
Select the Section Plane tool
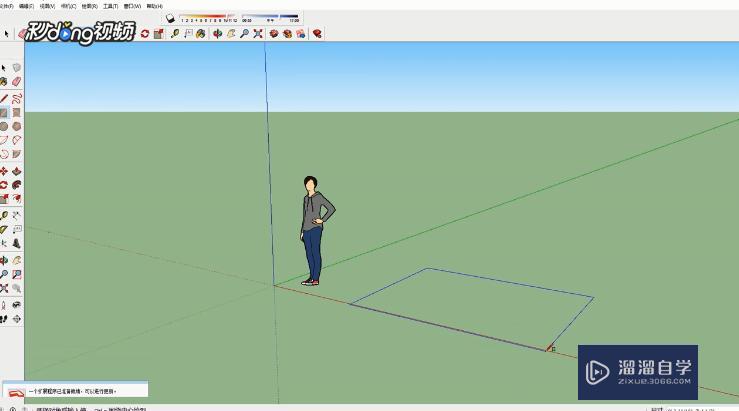(x=17, y=319)
